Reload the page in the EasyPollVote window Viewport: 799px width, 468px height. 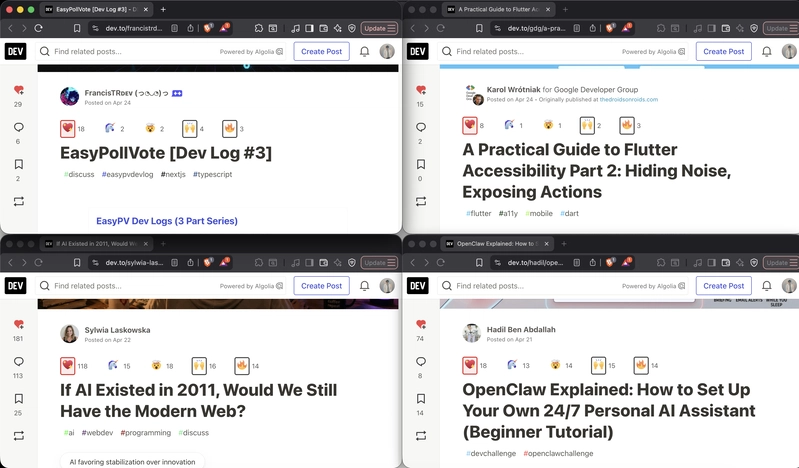tap(38, 28)
